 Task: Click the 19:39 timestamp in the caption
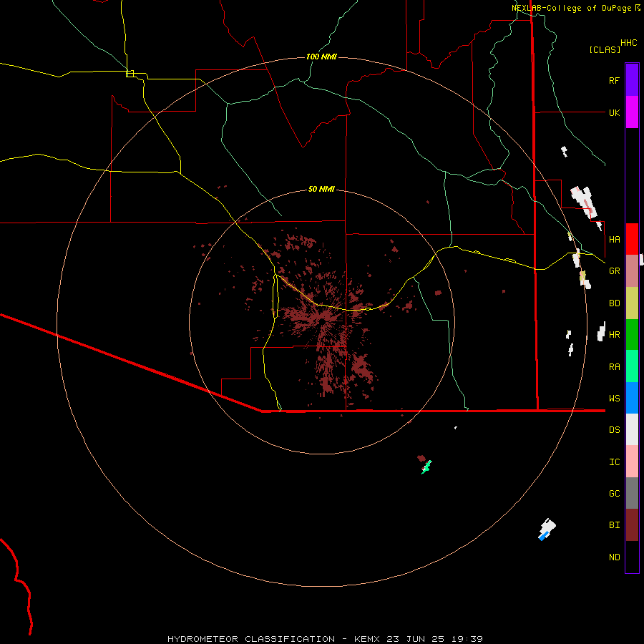click(x=467, y=639)
